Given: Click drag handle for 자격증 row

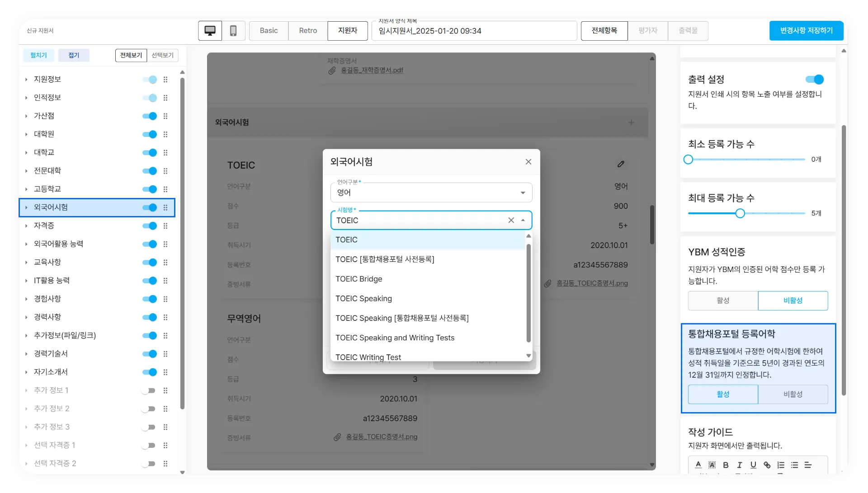Looking at the screenshot, I should pyautogui.click(x=165, y=226).
